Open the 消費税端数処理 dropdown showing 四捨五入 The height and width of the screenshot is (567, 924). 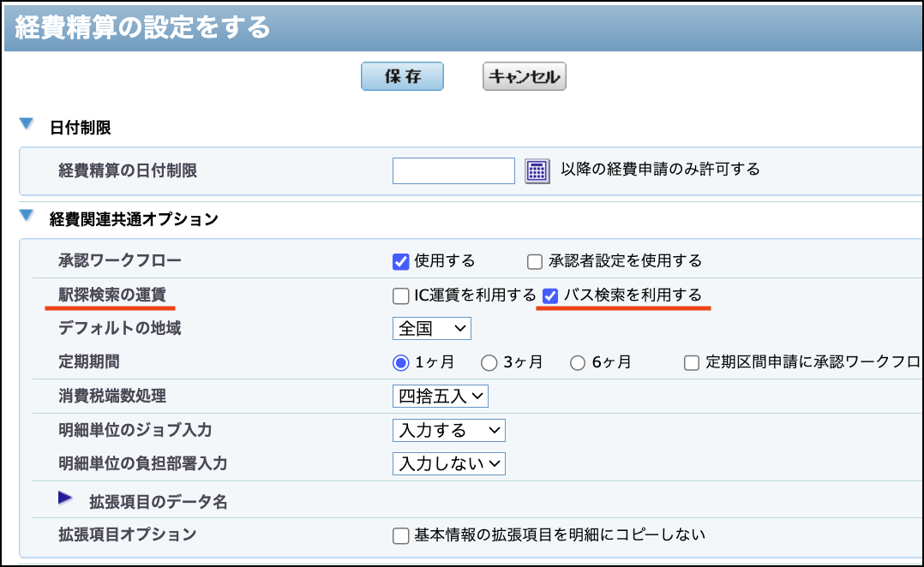(440, 396)
